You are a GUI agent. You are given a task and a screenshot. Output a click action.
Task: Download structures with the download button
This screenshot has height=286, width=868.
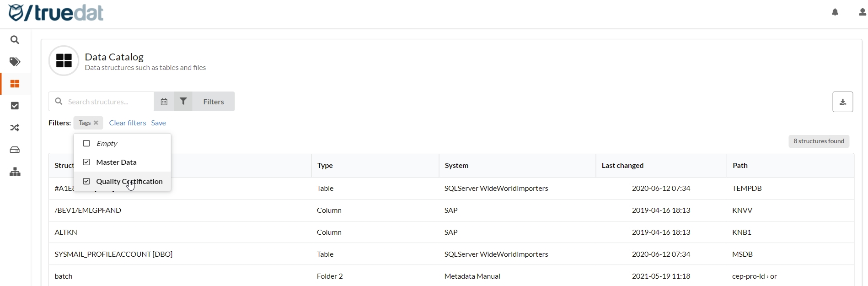click(x=842, y=102)
